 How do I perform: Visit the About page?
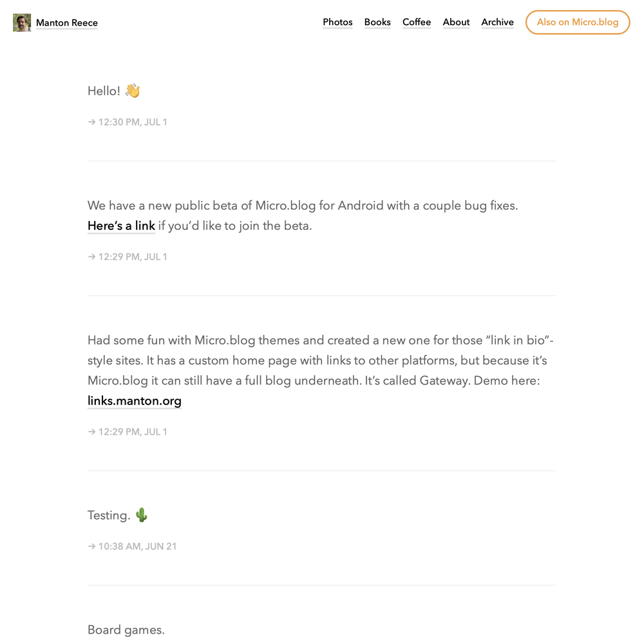coord(456,23)
